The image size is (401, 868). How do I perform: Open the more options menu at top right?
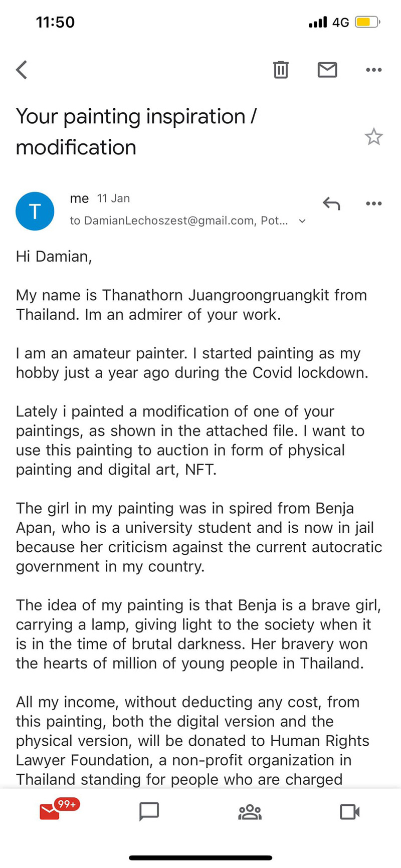(x=373, y=70)
